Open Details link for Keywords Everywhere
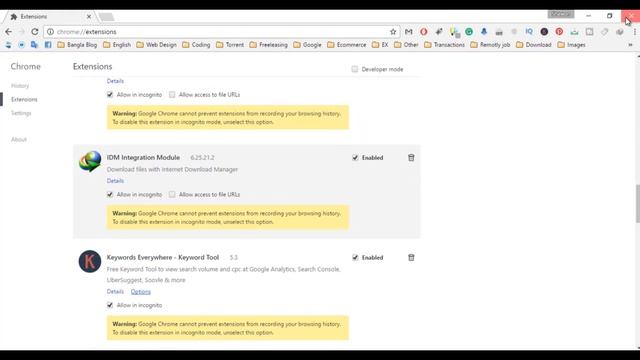The width and height of the screenshot is (640, 360). [115, 291]
